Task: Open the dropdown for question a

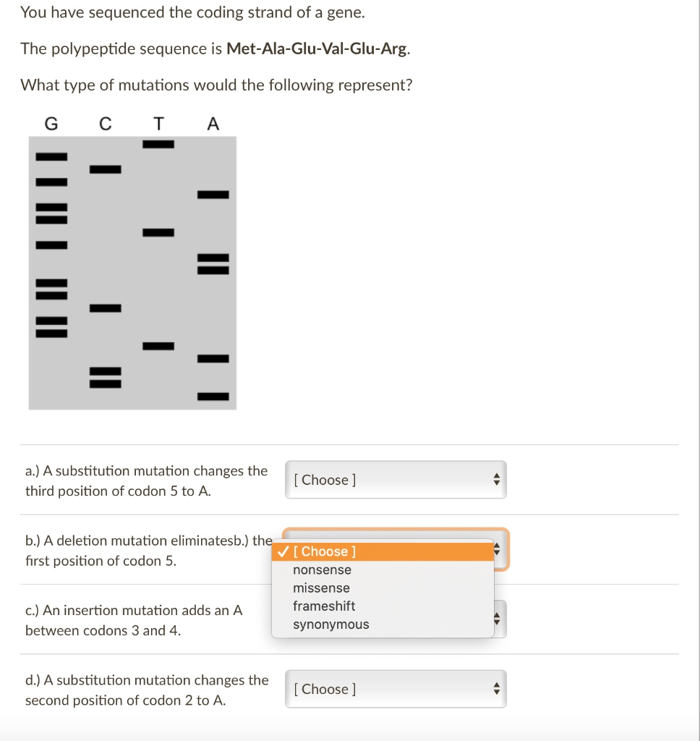Action: point(395,479)
